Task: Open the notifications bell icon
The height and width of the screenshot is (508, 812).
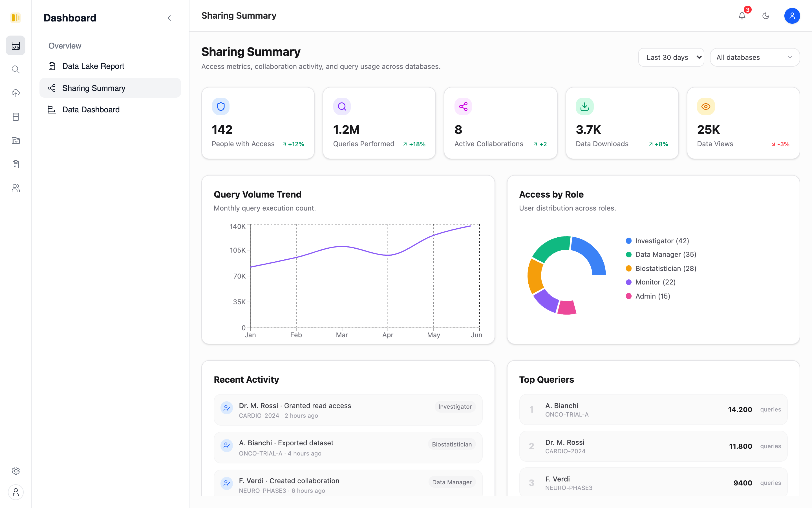Action: (742, 16)
